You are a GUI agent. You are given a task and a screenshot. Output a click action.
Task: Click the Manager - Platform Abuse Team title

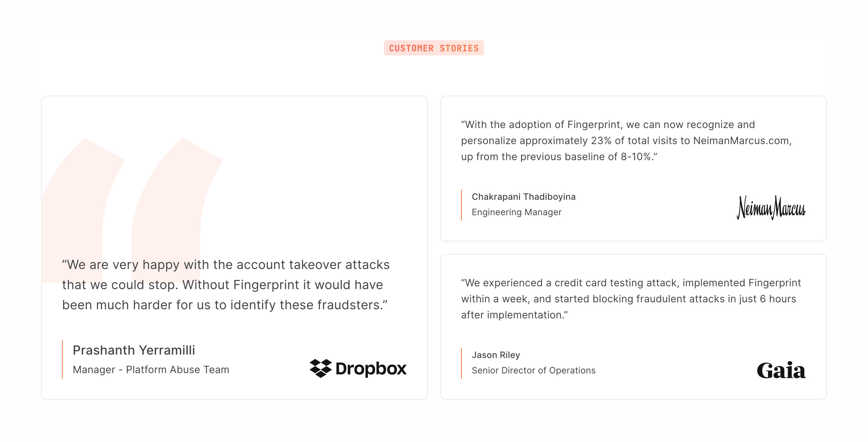pyautogui.click(x=151, y=370)
